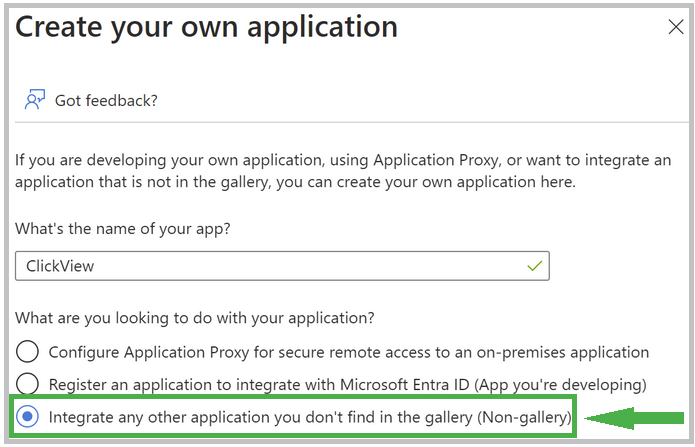Click the (Non-gallery) text in last option
The height and width of the screenshot is (447, 695).
[x=524, y=417]
